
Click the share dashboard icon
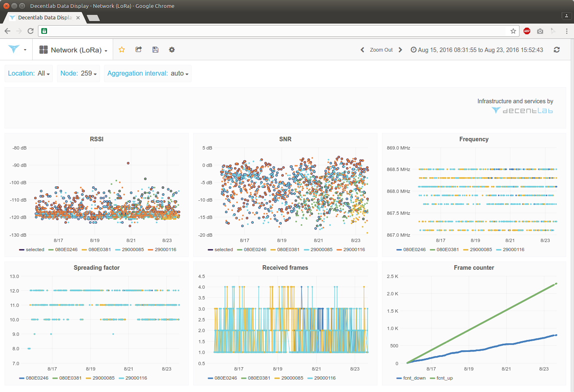point(139,50)
